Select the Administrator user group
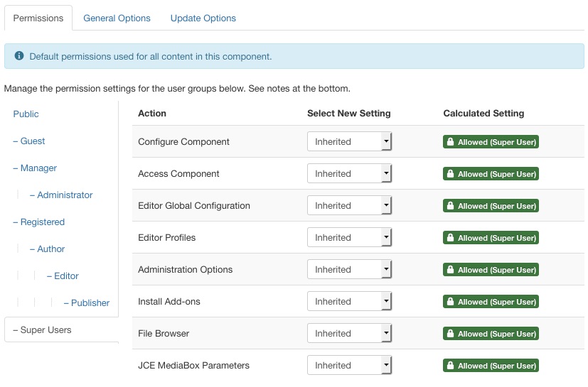Image resolution: width=588 pixels, height=387 pixels. pyautogui.click(x=65, y=195)
